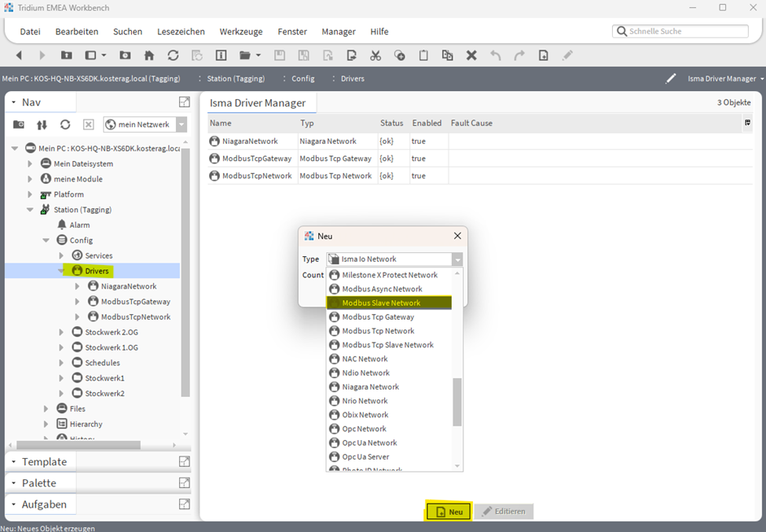Screen dimensions: 766x532
Task: Click the Nav close connection X icon
Action: (89, 125)
